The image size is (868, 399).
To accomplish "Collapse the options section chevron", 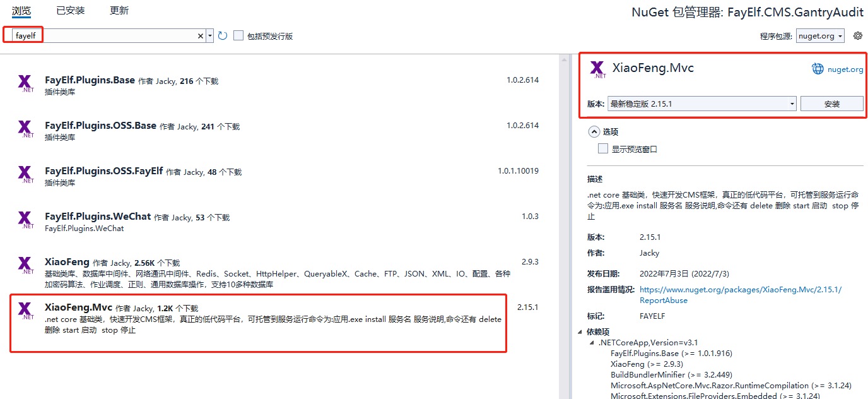I will click(594, 131).
